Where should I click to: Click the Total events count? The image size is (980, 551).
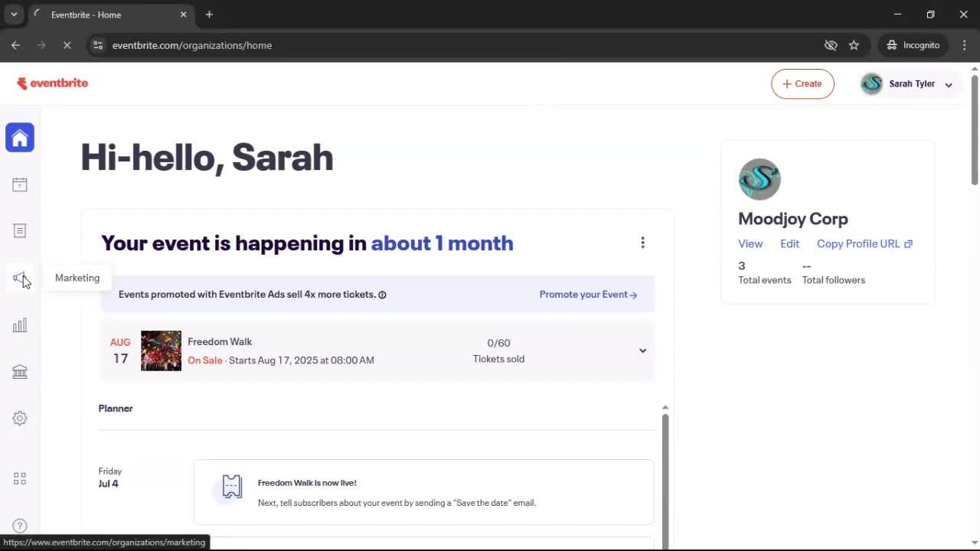click(x=741, y=266)
